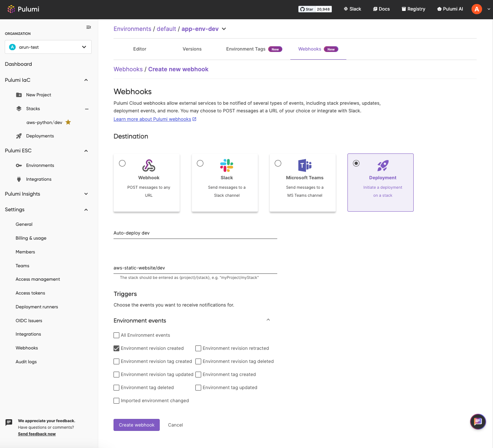Image resolution: width=493 pixels, height=448 pixels.
Task: Click the Microsoft Teams logo
Action: coord(305,165)
